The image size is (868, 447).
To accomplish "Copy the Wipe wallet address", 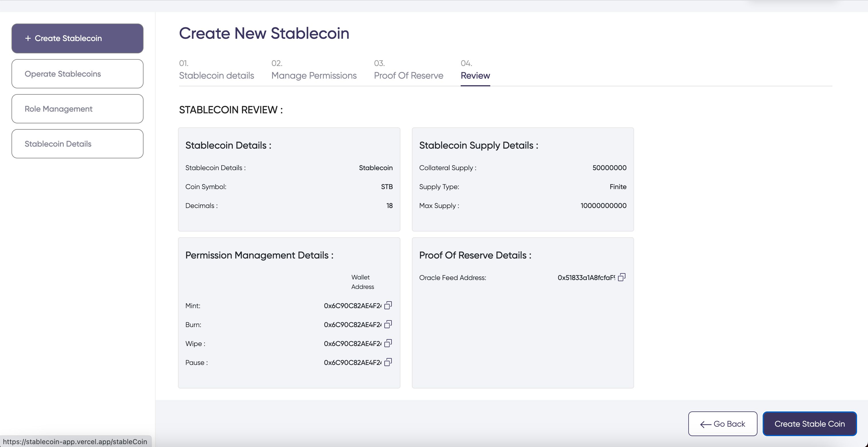I will tap(388, 343).
